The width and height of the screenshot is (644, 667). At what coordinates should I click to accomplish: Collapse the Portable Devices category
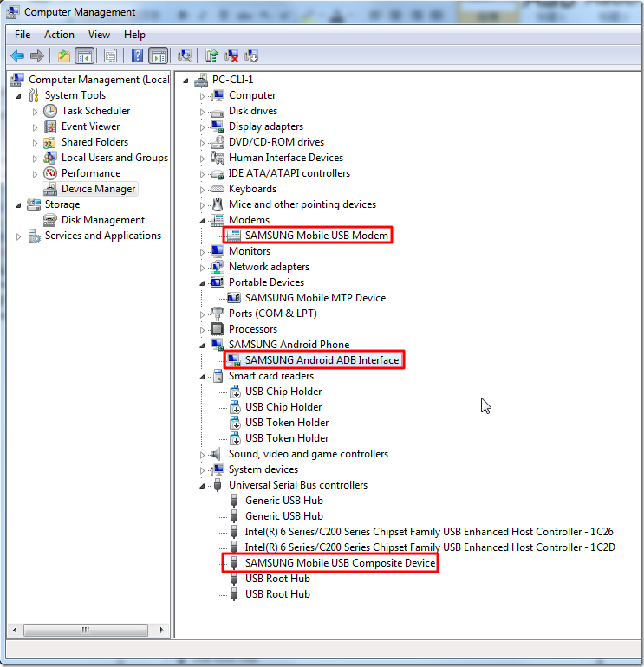202,284
